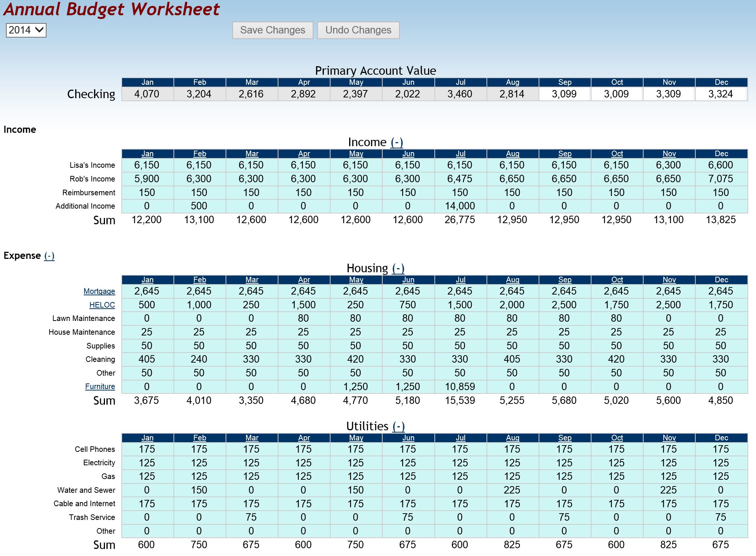Click the Sep column header in Utilities table
The width and height of the screenshot is (756, 556).
point(565,438)
